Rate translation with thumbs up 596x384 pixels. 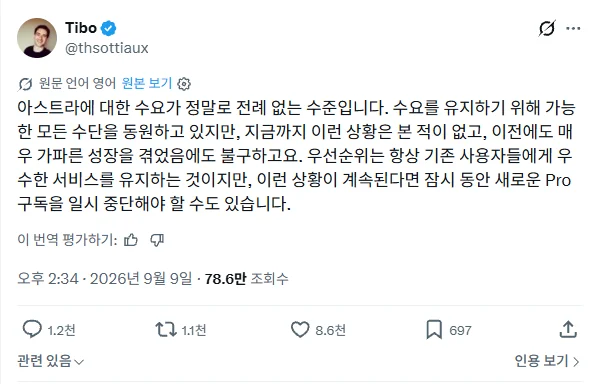coord(131,240)
